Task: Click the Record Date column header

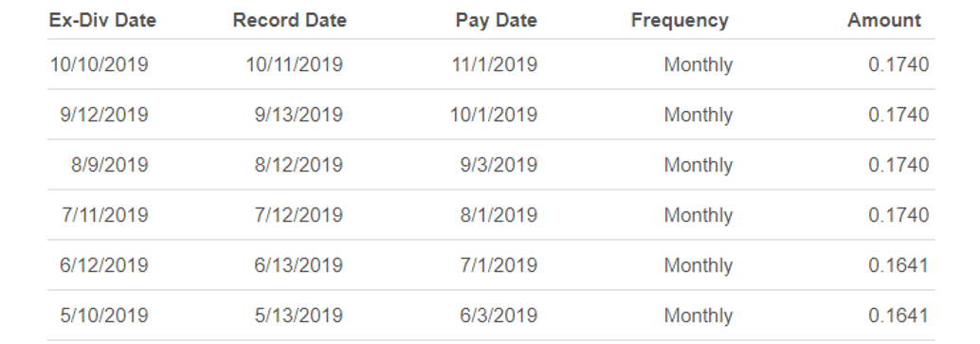Action: coord(289,20)
